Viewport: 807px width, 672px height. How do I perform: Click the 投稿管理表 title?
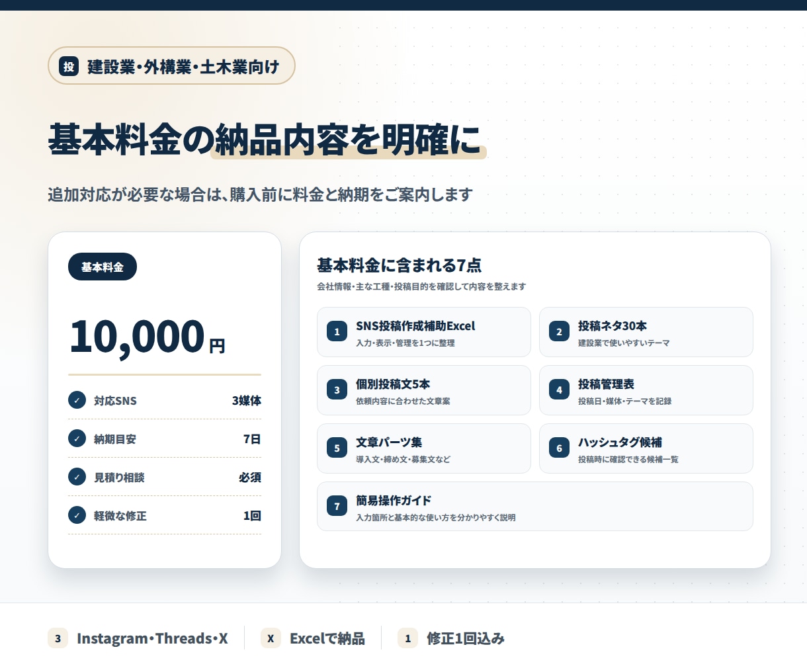point(606,384)
